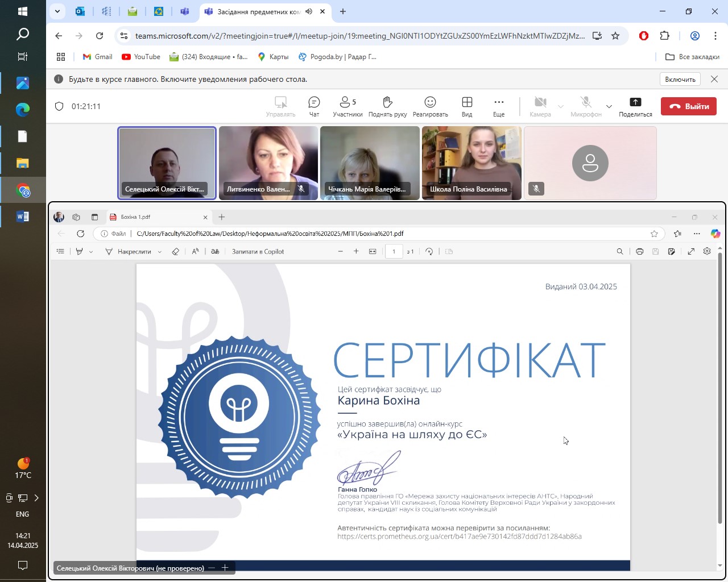Screen dimensions: 728x582
Task: Raise hand in the meeting
Action: point(387,106)
